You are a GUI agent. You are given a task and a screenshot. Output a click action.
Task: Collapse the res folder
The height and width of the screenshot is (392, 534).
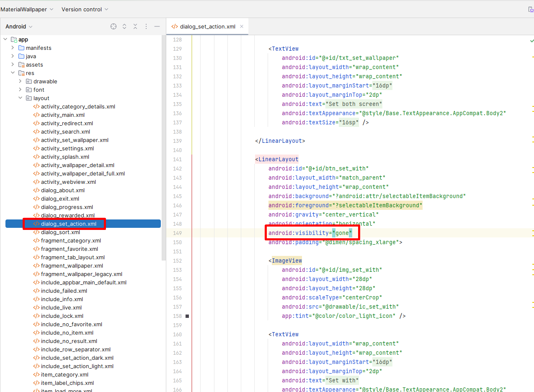coord(13,73)
